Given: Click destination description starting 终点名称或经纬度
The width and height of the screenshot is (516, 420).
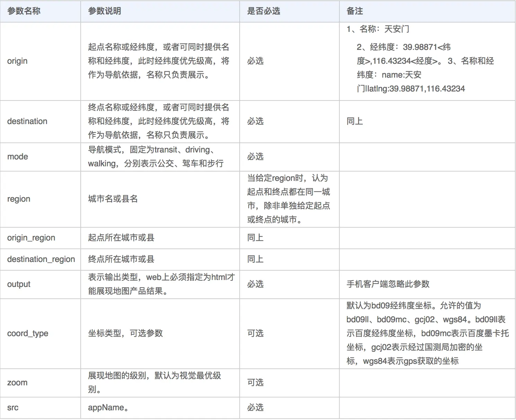Looking at the screenshot, I should (x=159, y=121).
